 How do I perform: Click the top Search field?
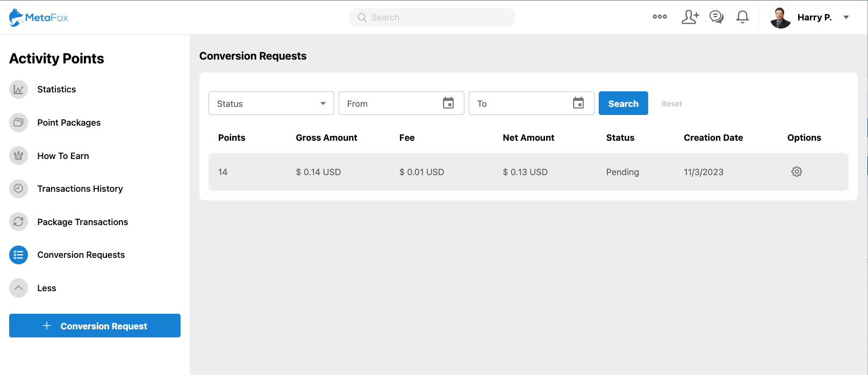coord(432,17)
